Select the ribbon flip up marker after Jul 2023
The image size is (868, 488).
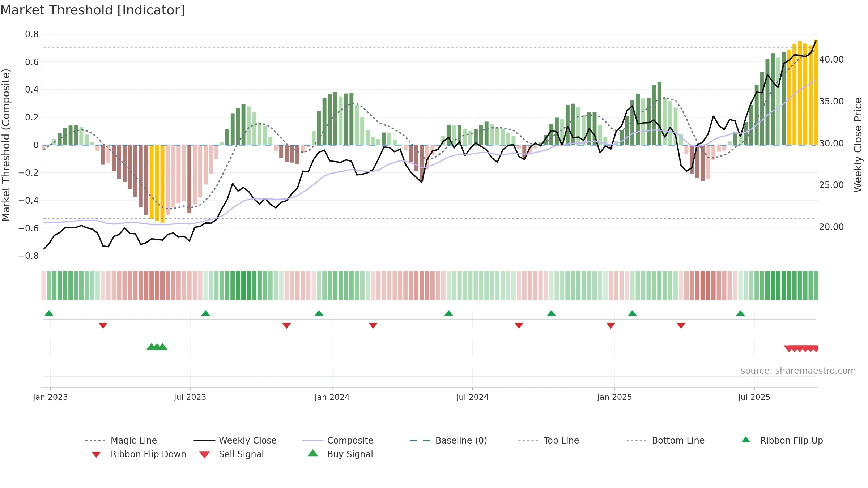point(205,313)
